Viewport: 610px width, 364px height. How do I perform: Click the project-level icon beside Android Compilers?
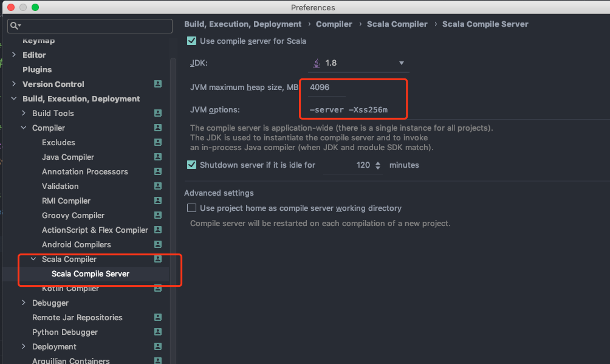point(158,244)
